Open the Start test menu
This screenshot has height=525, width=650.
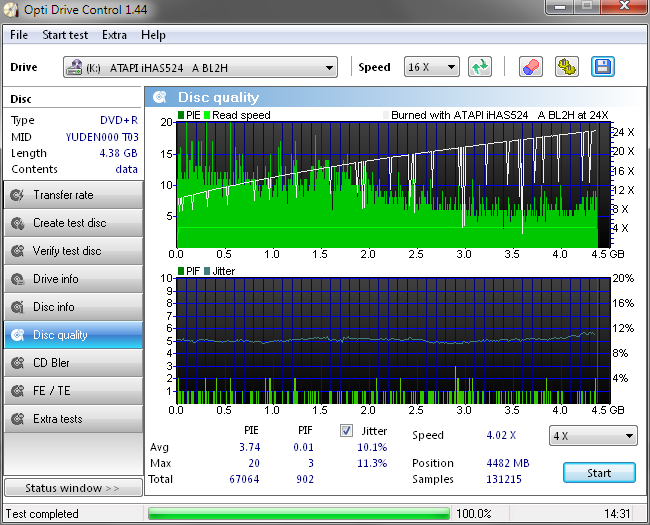coord(65,35)
